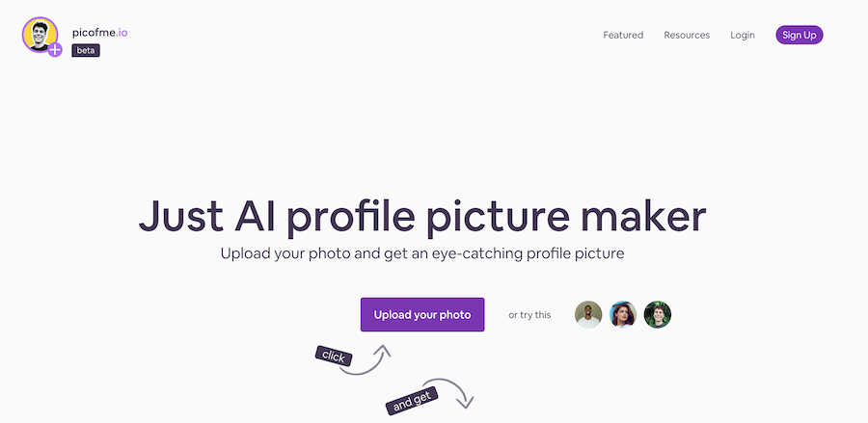Image resolution: width=868 pixels, height=423 pixels.
Task: Open the Resources menu item
Action: (x=687, y=35)
